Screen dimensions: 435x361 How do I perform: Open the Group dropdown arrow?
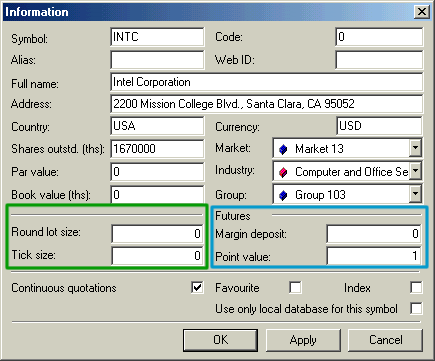click(x=415, y=194)
